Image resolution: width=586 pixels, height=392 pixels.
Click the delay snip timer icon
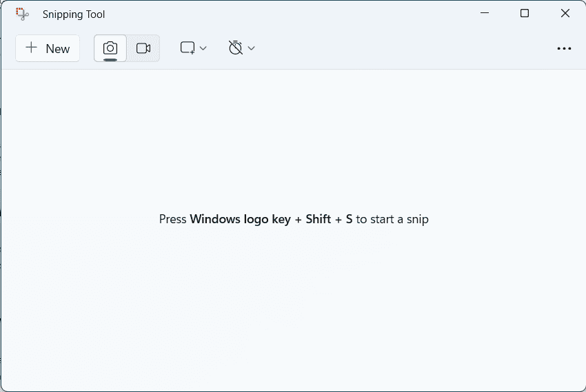tap(236, 48)
